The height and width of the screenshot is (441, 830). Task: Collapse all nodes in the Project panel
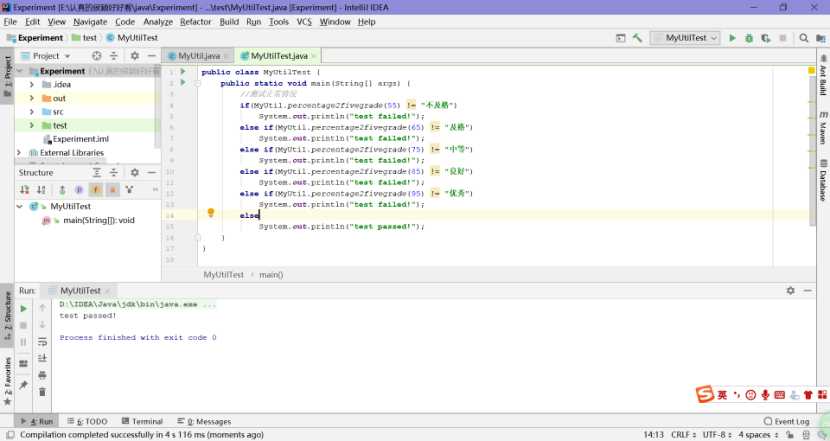(x=113, y=56)
